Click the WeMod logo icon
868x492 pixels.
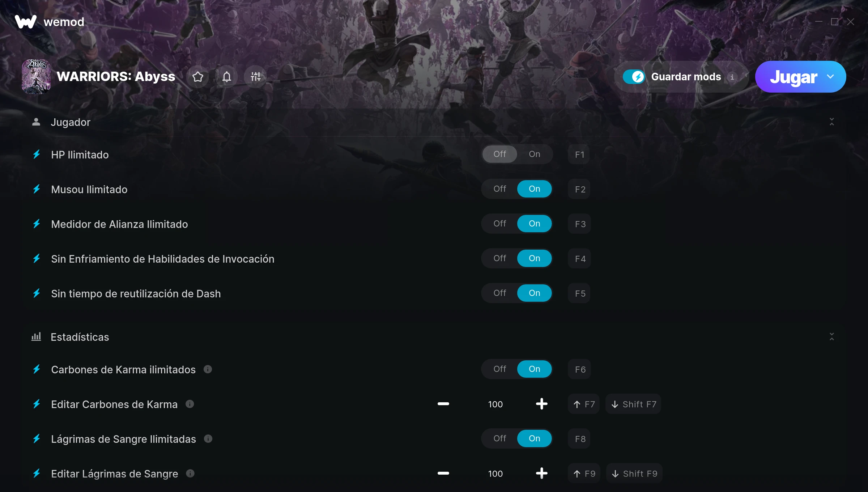tap(26, 22)
